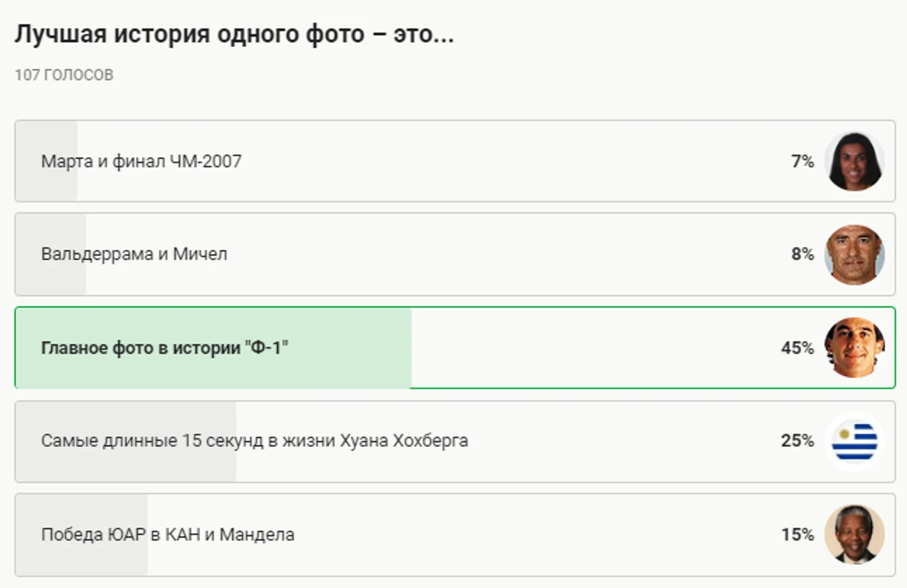Click the avatar beside Вальдеррама и Мичел
This screenshot has height=588, width=907.
(854, 255)
